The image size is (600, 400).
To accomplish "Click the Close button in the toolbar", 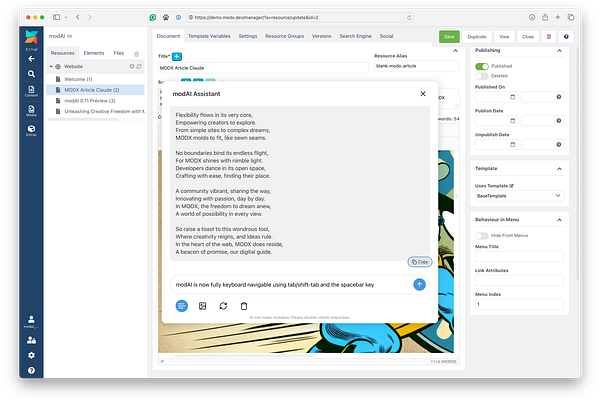I will tap(528, 37).
